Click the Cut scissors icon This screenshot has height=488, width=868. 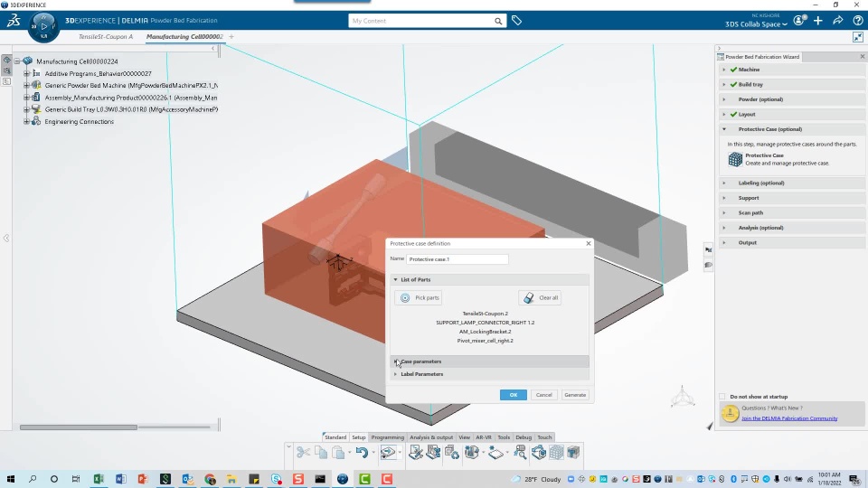click(303, 453)
